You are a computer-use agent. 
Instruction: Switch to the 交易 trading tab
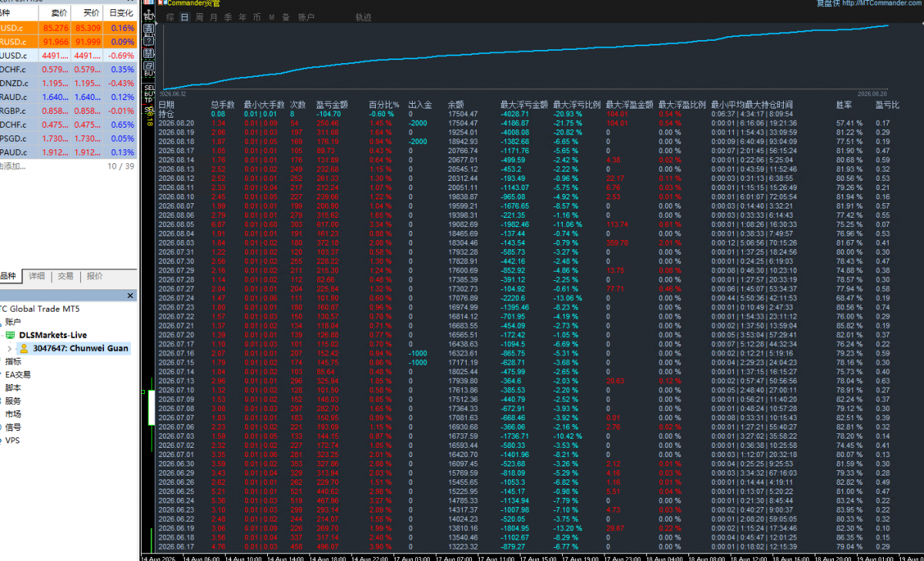[65, 276]
